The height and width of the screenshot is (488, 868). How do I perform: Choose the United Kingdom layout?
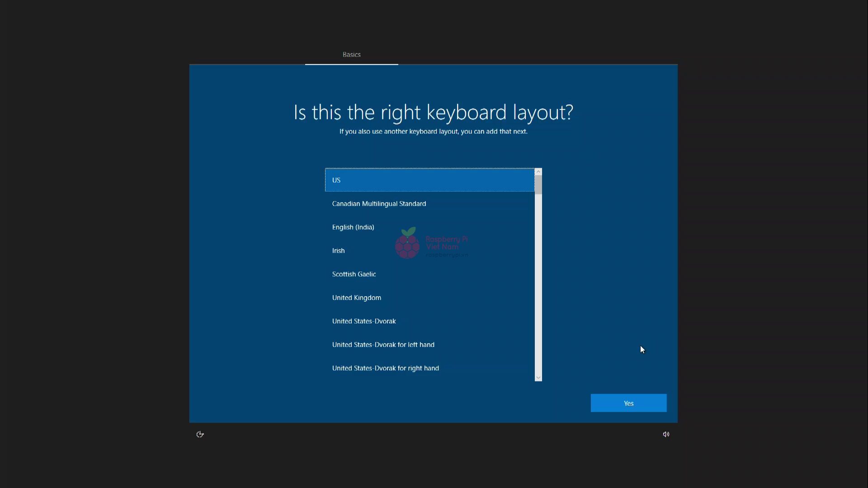coord(356,298)
